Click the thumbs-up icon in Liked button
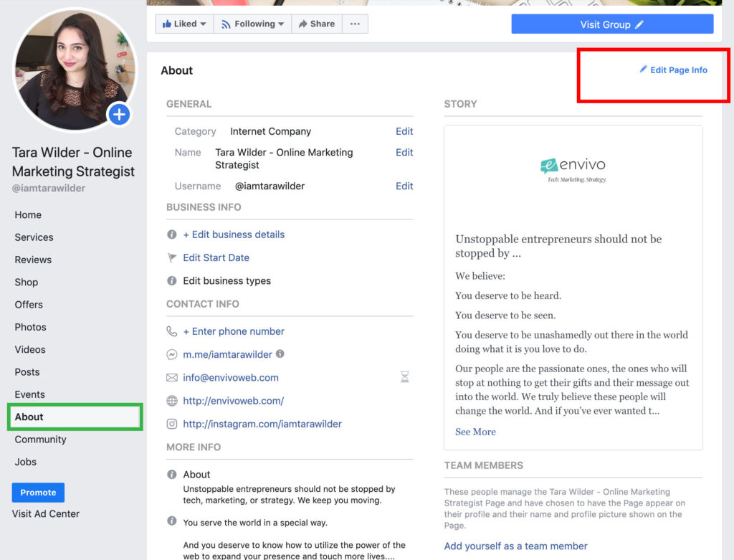This screenshot has height=560, width=734. point(166,24)
